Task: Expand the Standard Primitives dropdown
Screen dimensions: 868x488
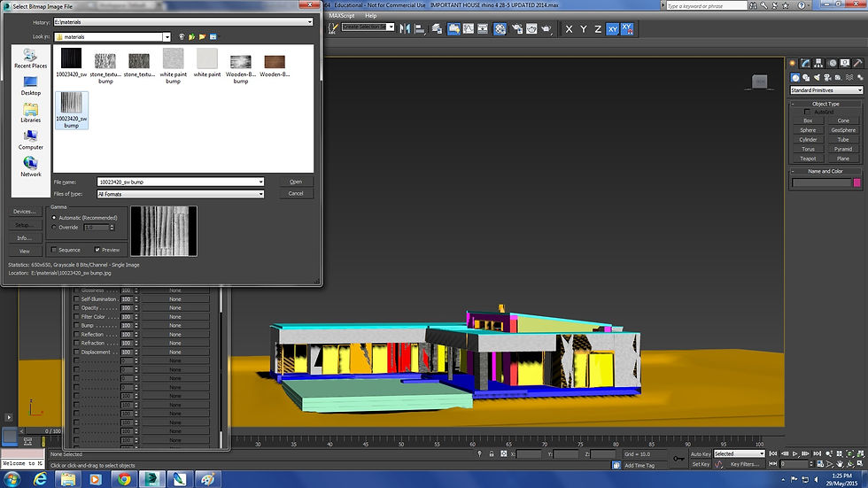Action: [858, 90]
